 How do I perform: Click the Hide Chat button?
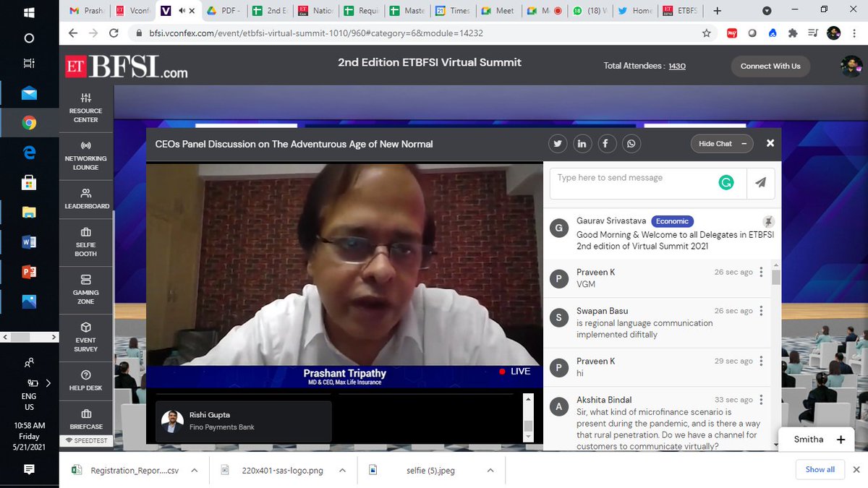click(x=722, y=144)
